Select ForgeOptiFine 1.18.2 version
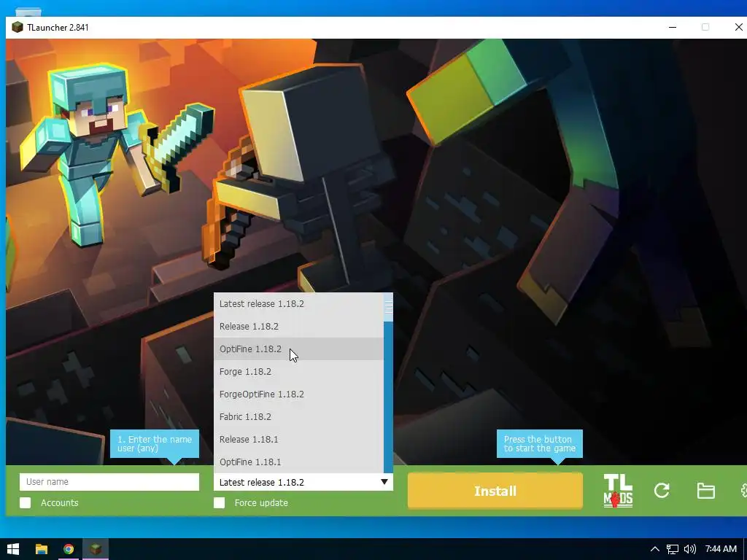Screen dimensions: 747x560 pyautogui.click(x=298, y=394)
